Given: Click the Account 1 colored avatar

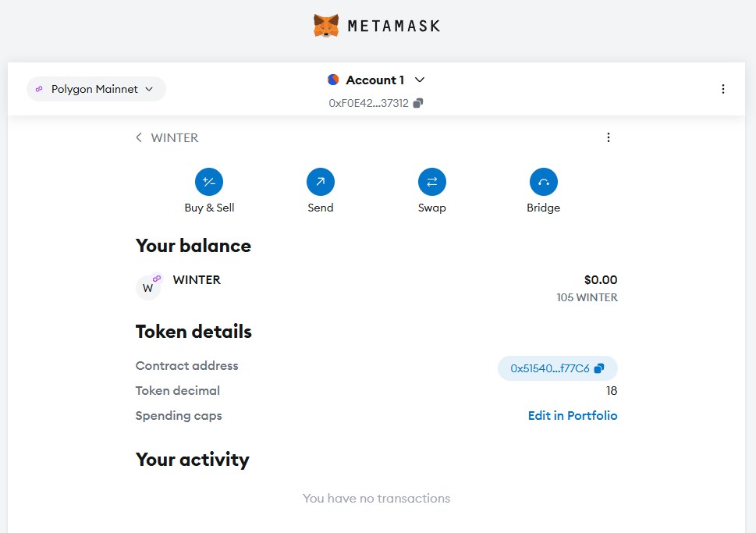Looking at the screenshot, I should (x=333, y=80).
